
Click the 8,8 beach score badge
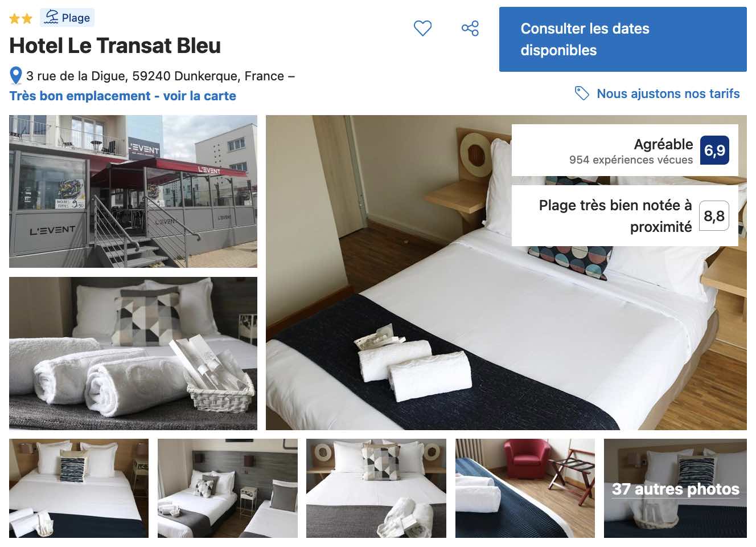714,216
